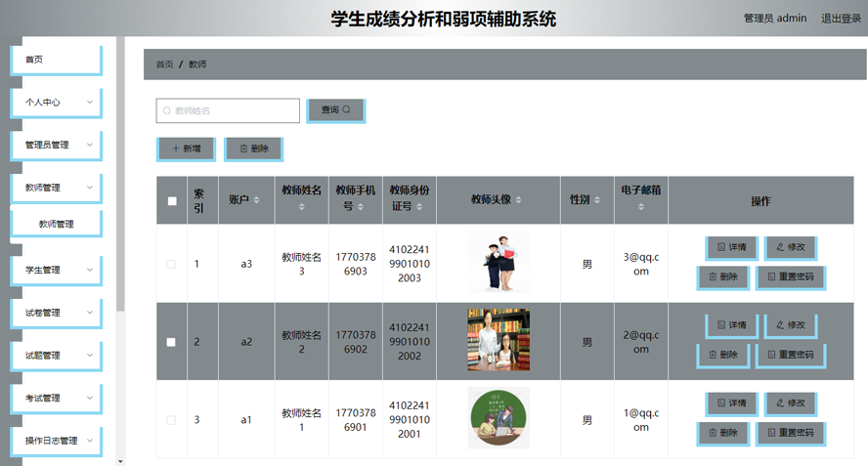Click the 教师姓名2 name cell
Viewport: 868px width, 466px height.
pyautogui.click(x=302, y=342)
